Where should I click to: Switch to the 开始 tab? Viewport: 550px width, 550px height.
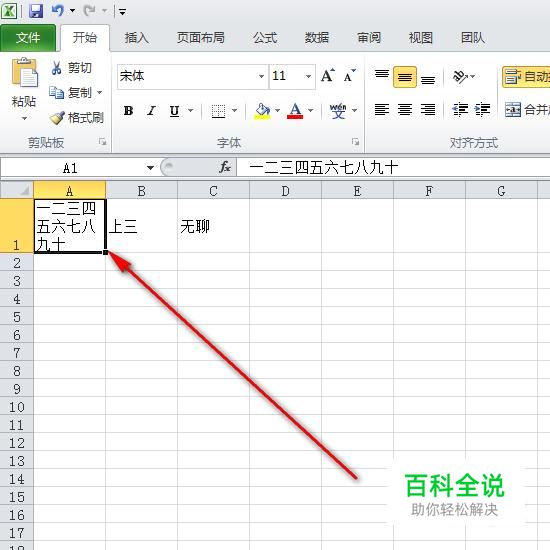coord(85,38)
